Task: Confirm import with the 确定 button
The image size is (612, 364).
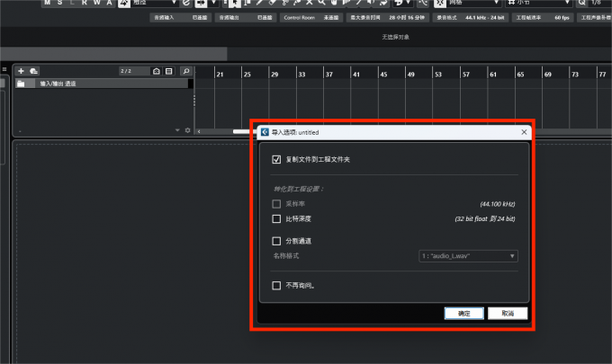Action: pos(464,314)
